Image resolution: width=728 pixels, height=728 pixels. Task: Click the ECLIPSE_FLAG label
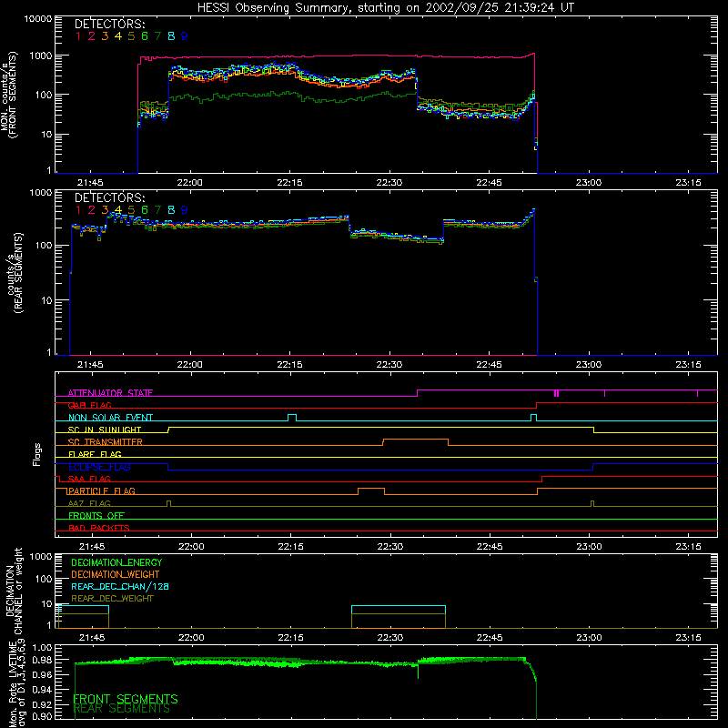coord(99,467)
